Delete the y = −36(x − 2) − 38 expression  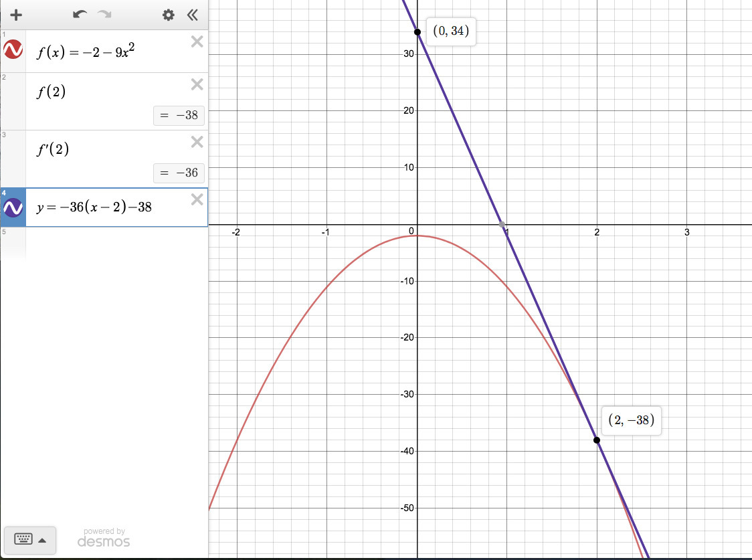(x=197, y=199)
